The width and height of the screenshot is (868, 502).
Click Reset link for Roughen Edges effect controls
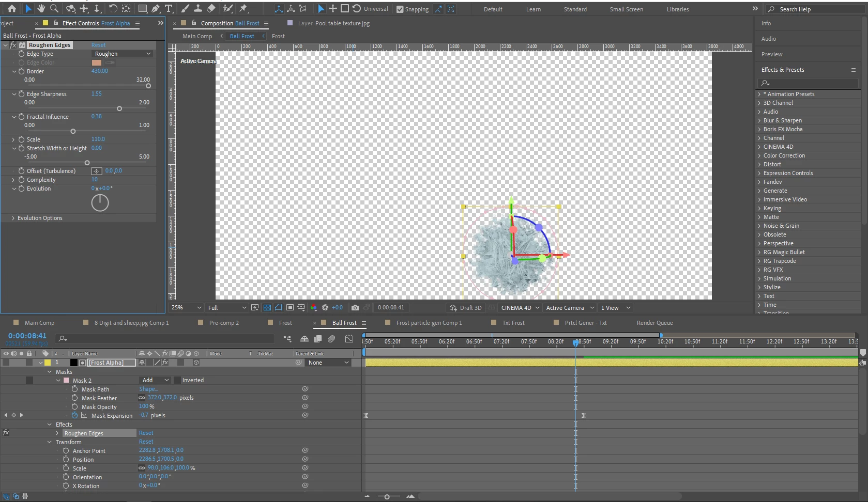tap(98, 45)
